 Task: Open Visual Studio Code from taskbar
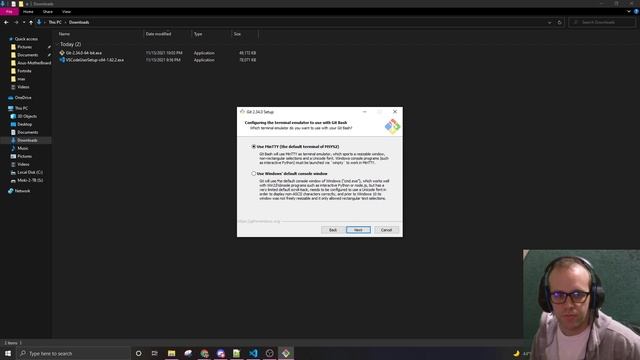tap(253, 353)
